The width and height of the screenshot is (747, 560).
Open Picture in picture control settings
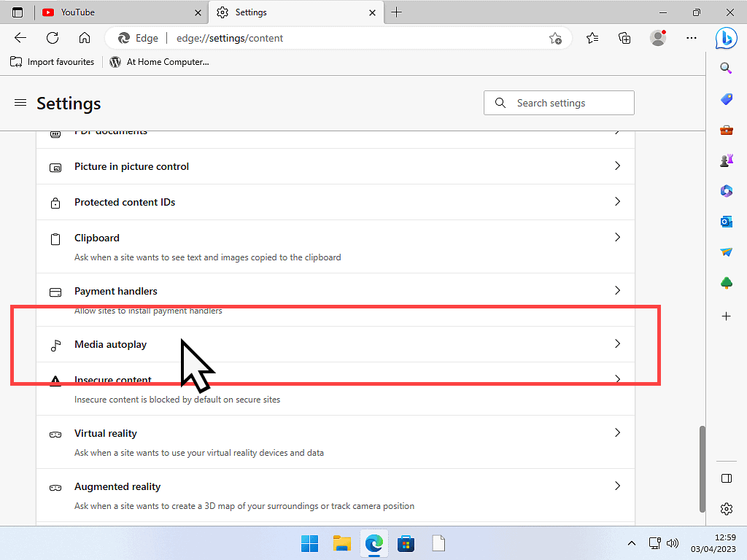(131, 166)
